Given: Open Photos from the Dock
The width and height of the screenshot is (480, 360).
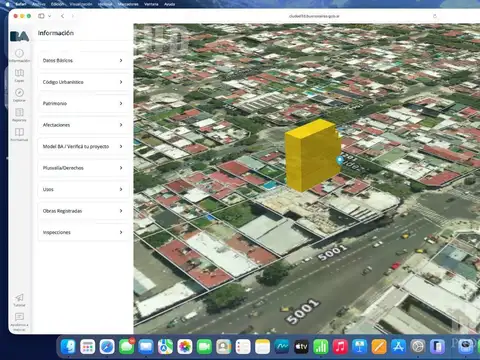Looking at the screenshot, I should pos(185,347).
